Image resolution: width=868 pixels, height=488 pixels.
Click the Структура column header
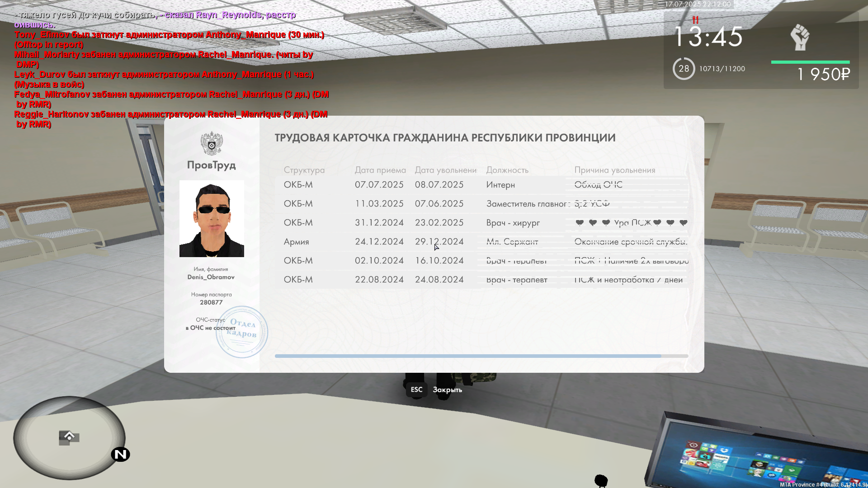click(304, 170)
